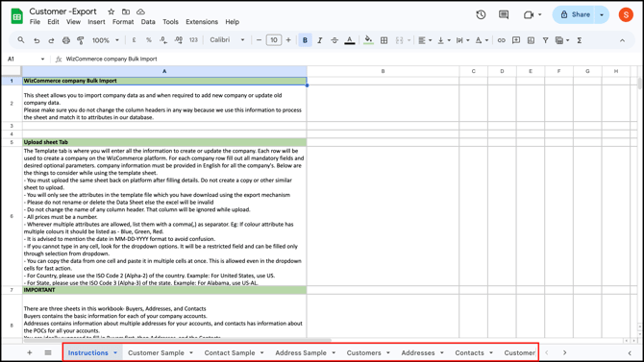Undo the last action

tap(37, 40)
